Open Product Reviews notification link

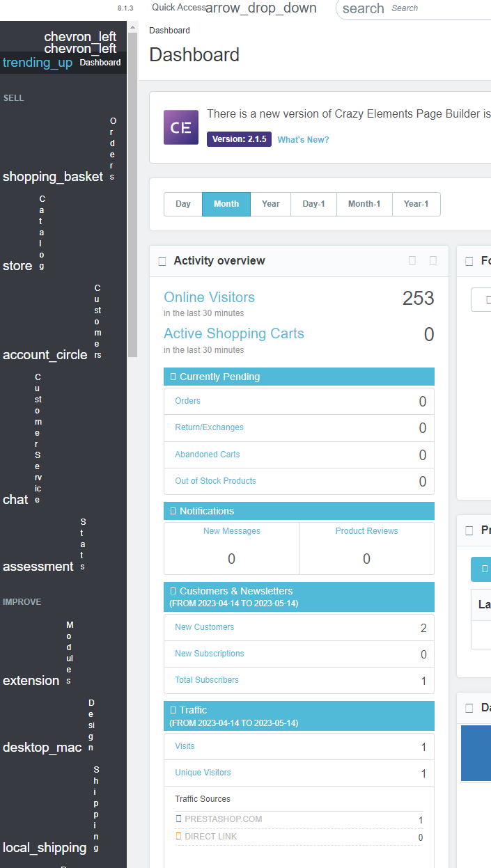coord(366,531)
